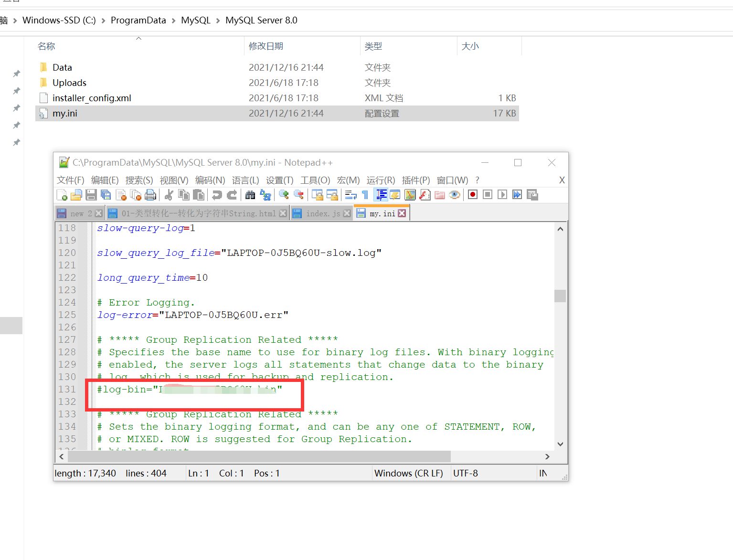
Task: Save the current file with Save icon
Action: coord(91,195)
